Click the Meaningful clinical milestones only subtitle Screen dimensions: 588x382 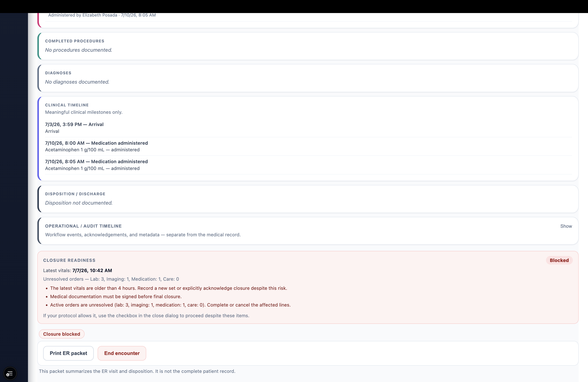coord(84,112)
